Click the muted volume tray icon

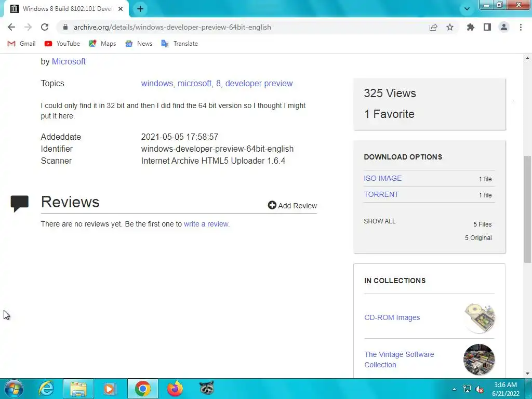pos(480,389)
